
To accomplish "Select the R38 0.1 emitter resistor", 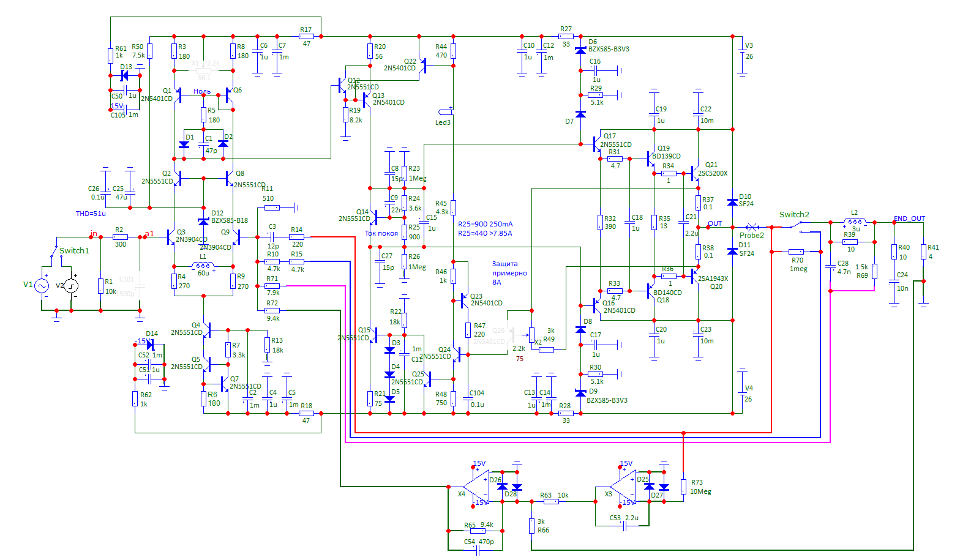I will 698,252.
